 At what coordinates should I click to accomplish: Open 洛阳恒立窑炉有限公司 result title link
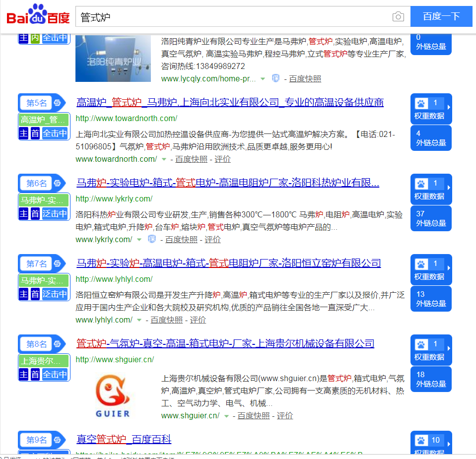[x=229, y=263]
